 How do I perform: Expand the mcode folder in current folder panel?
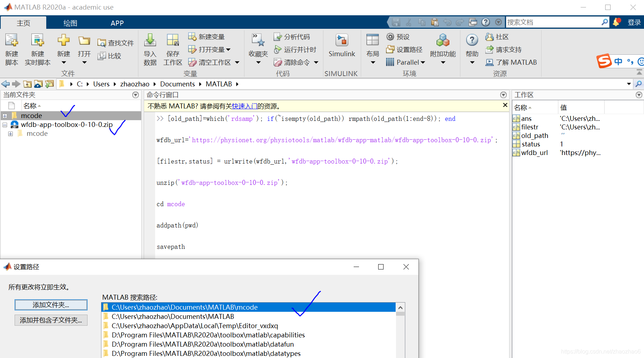pos(5,116)
